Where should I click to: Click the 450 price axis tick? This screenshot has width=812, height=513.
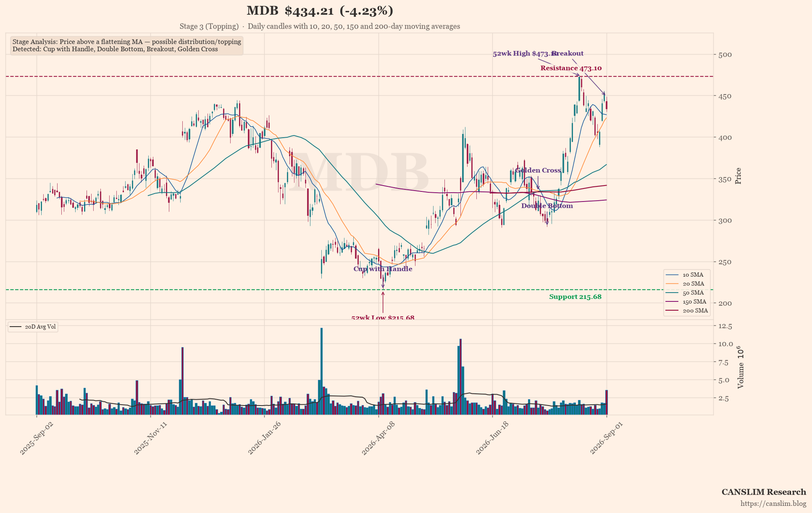[725, 96]
